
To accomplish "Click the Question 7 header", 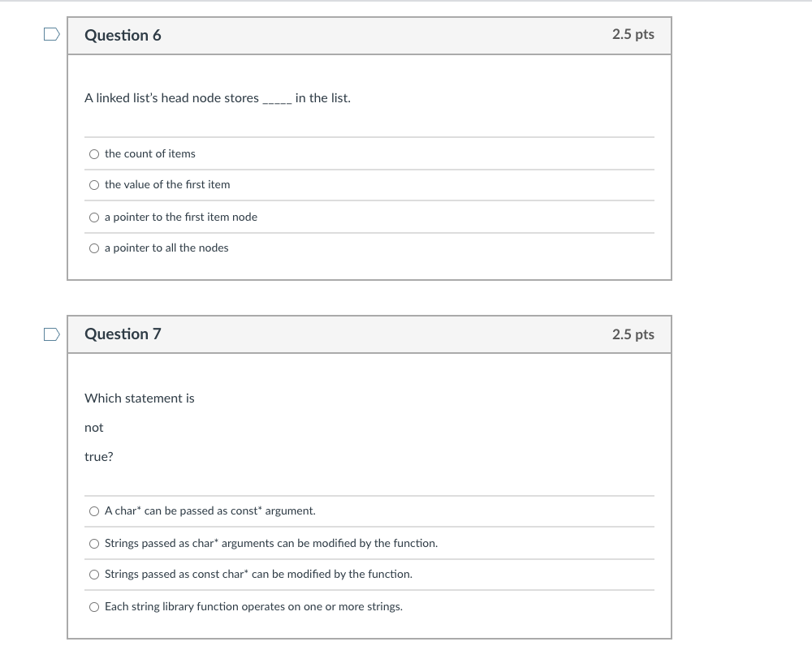I will 123,334.
